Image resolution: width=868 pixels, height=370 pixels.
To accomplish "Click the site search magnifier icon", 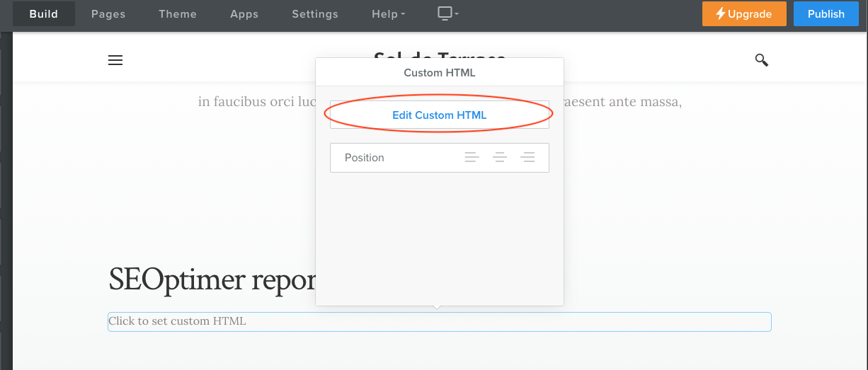I will 761,60.
